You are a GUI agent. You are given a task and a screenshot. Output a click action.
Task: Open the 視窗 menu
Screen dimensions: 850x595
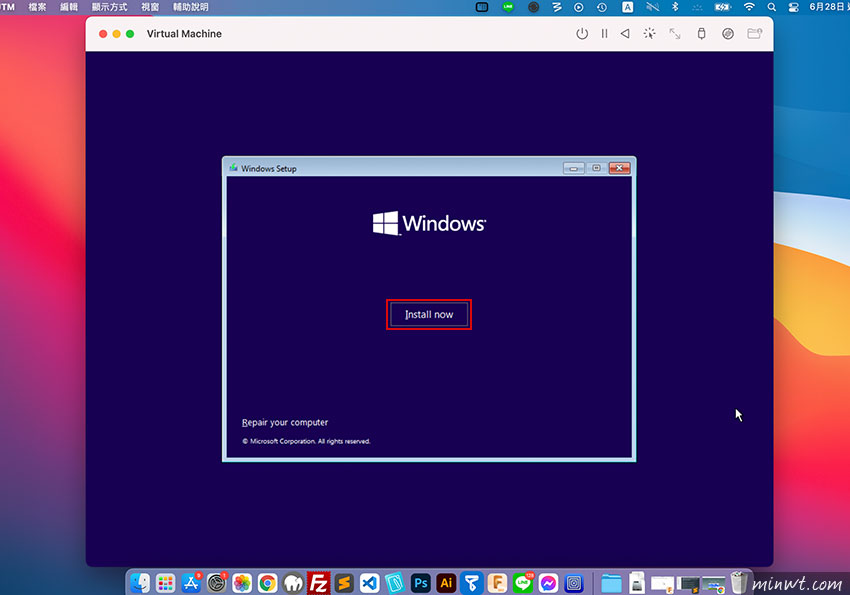(150, 7)
